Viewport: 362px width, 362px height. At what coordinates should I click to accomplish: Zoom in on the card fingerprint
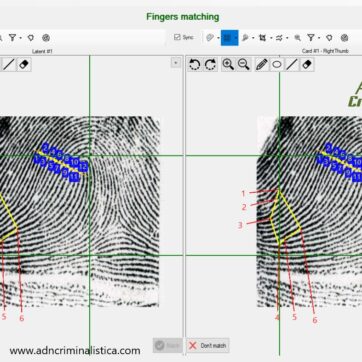(228, 65)
